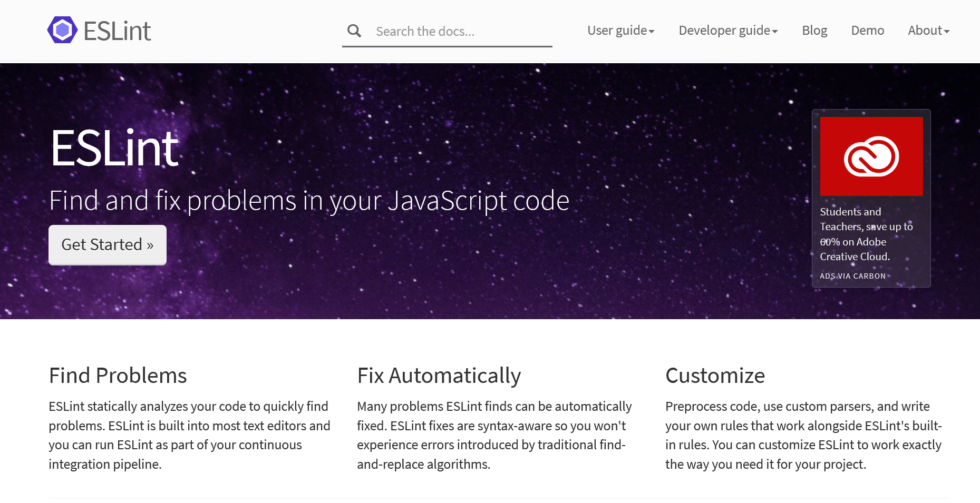
Task: Click the Adobe Students and Teachers ad text
Action: 866,234
